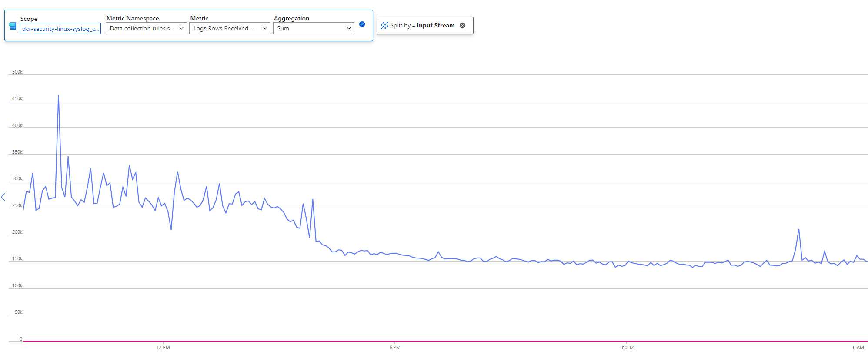Click the highest spike on the chart
The image size is (868, 359).
58,96
